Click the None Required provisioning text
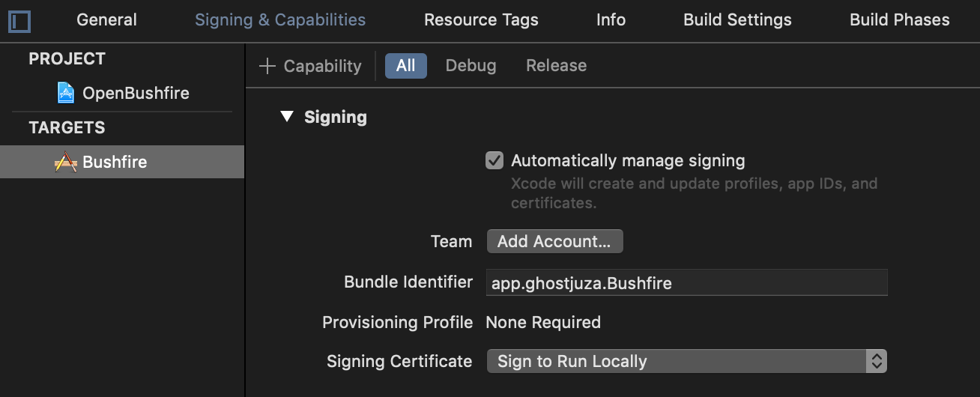Viewport: 980px width, 397px height. click(x=543, y=322)
